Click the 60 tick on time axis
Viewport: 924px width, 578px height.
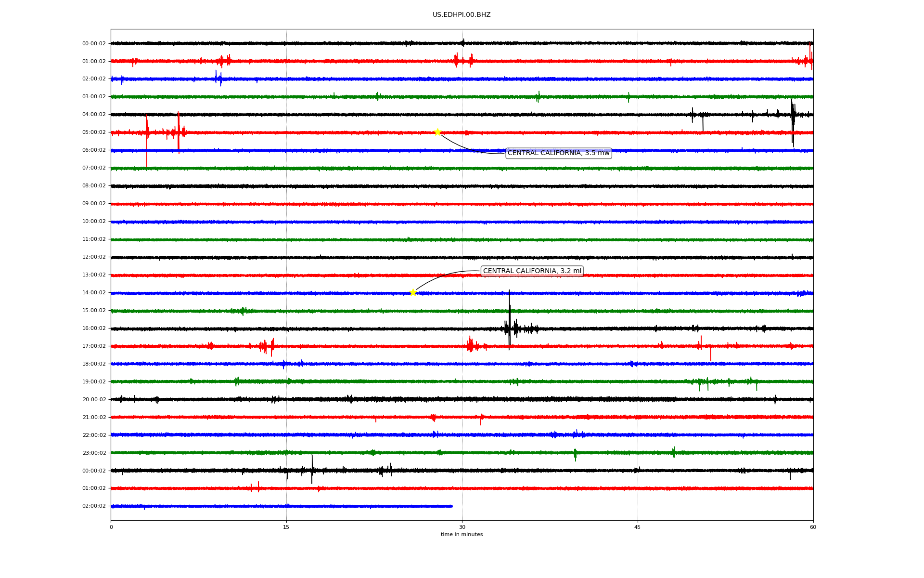pyautogui.click(x=813, y=527)
